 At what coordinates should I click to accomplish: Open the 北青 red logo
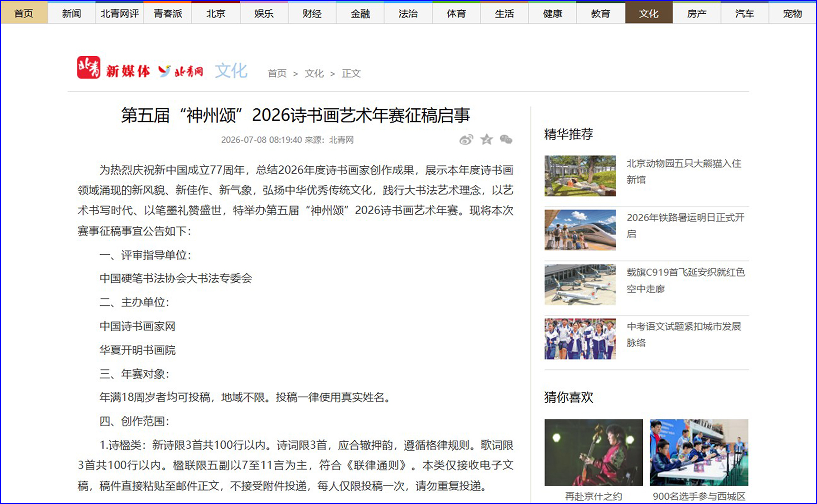pos(89,67)
